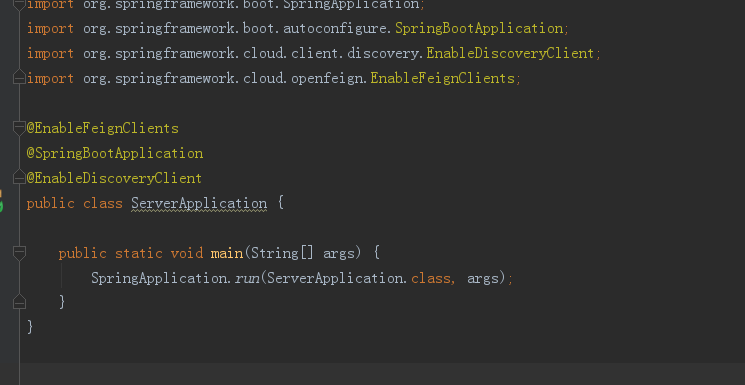
Task: Click fold end marker at main method closing brace
Action: pos(19,301)
